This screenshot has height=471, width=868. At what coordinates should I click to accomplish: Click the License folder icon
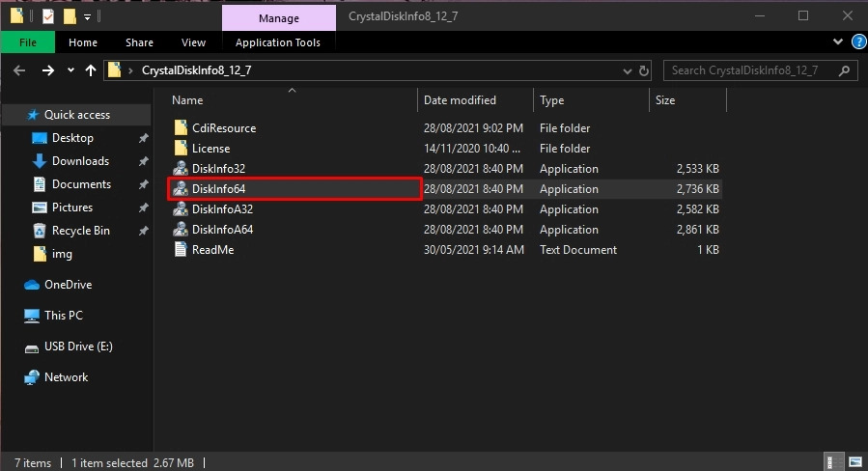pos(181,148)
